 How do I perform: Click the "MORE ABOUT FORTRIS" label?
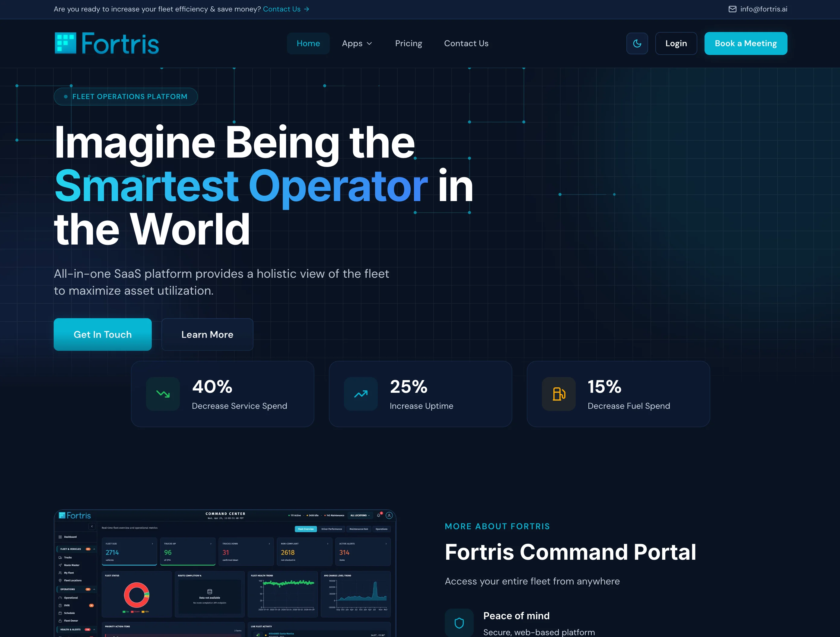[497, 527]
